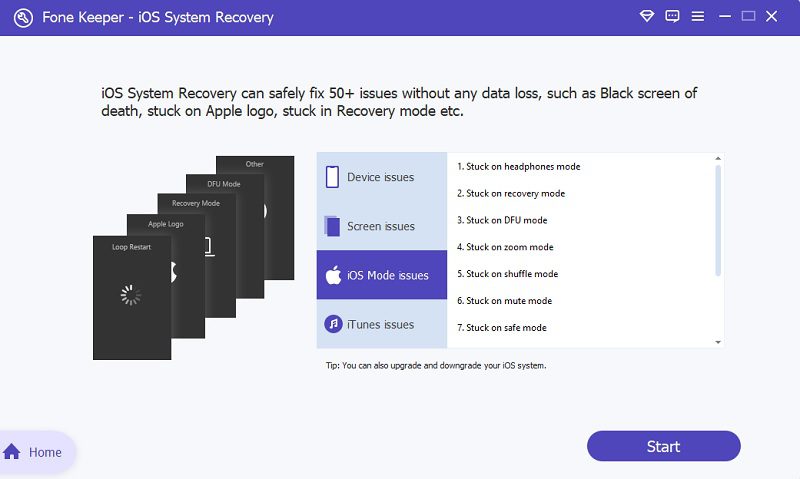The height and width of the screenshot is (479, 800).
Task: Click the 'Fone Keeper - iOS System Recovery' title
Action: point(158,17)
